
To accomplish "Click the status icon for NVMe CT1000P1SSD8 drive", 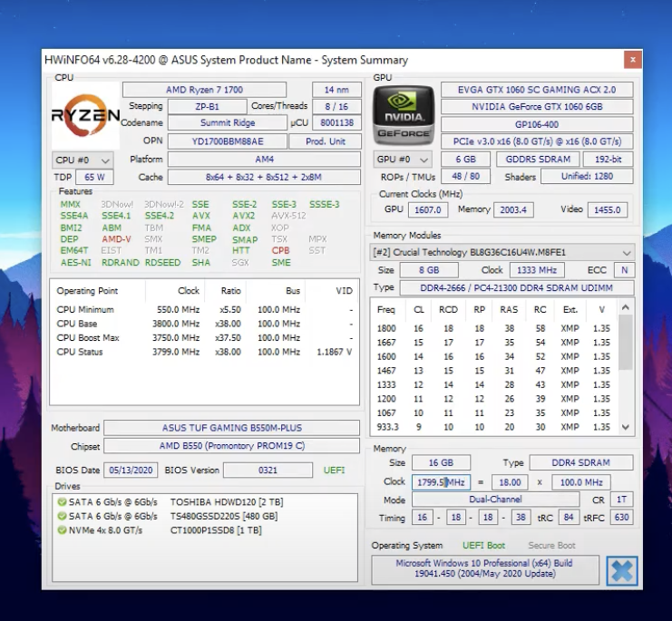I will pos(62,530).
